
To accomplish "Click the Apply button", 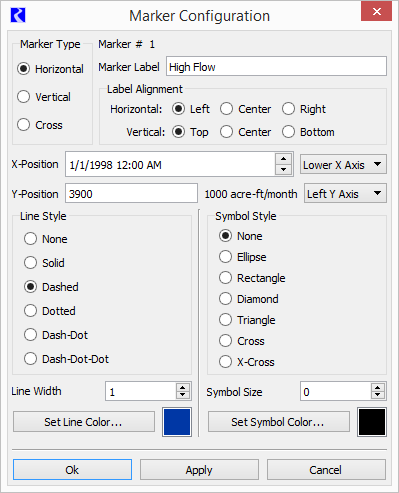I will (199, 470).
